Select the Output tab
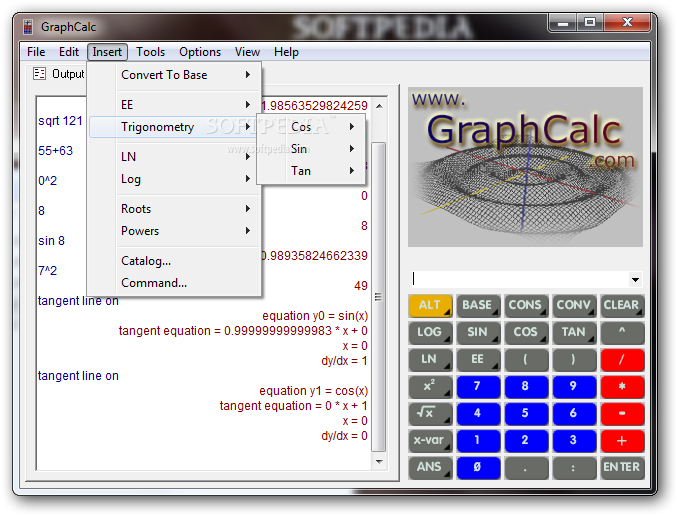Screen dimensions: 678x516 58,74
